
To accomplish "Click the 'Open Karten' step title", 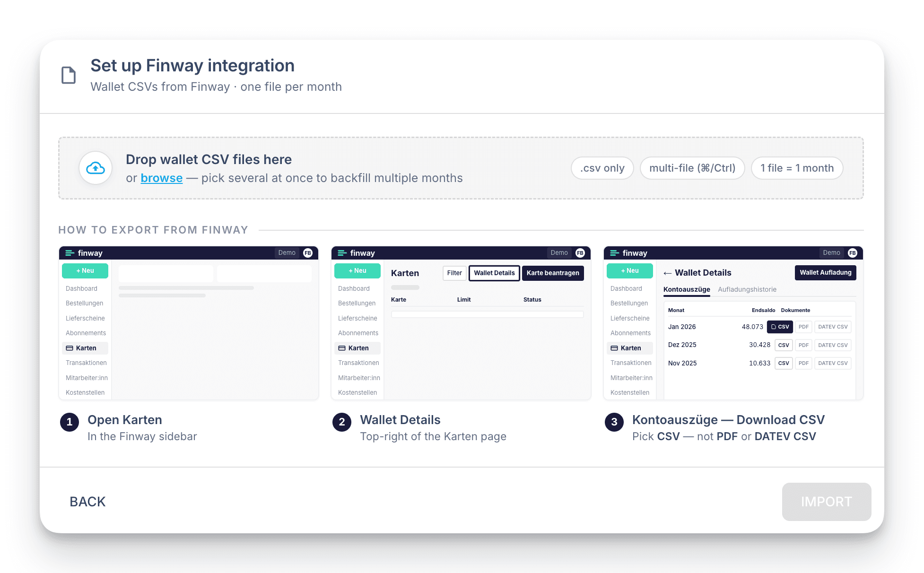I will click(125, 420).
